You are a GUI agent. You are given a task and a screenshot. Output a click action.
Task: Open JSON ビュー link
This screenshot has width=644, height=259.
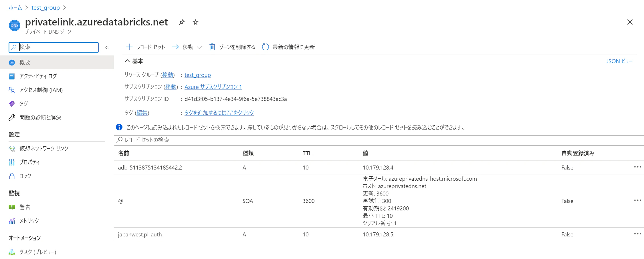[619, 61]
